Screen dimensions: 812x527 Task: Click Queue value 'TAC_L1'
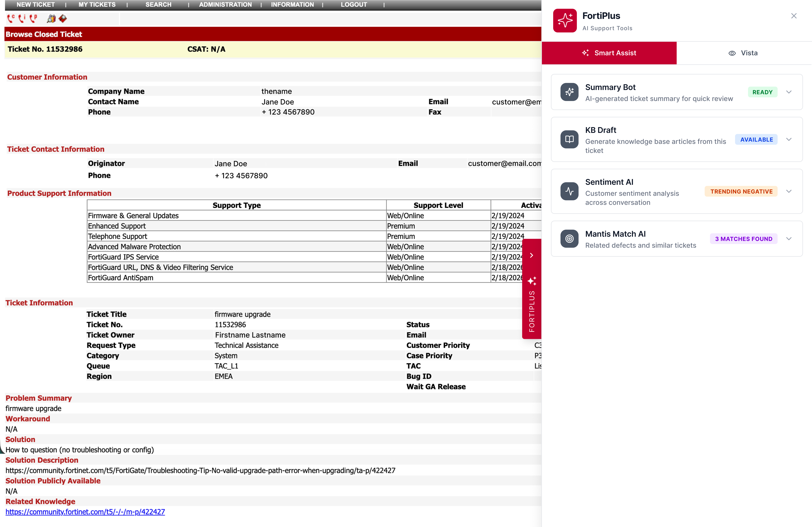tap(227, 366)
